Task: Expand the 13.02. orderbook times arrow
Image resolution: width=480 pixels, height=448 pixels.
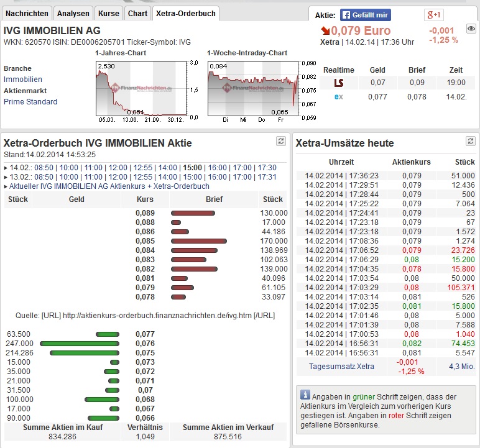Action: point(6,177)
